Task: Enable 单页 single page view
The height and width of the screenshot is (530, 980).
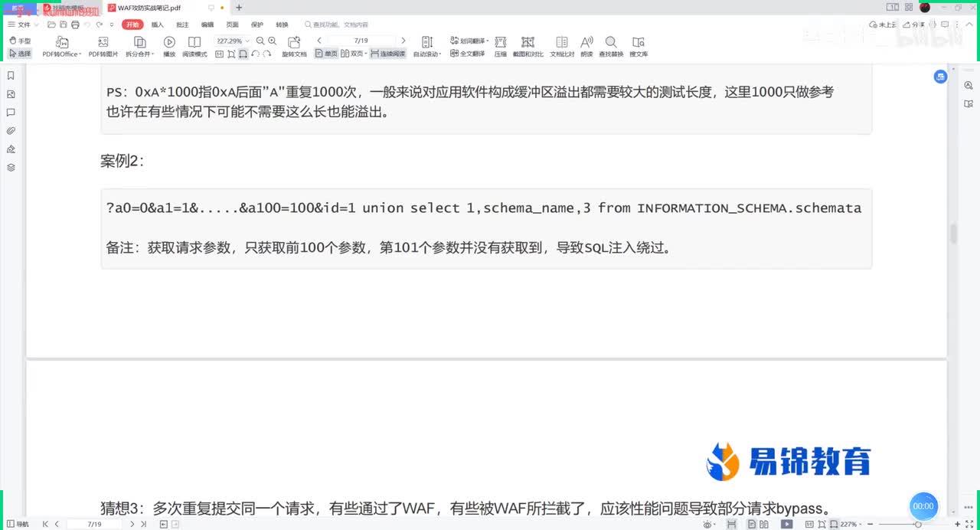Action: tap(326, 54)
